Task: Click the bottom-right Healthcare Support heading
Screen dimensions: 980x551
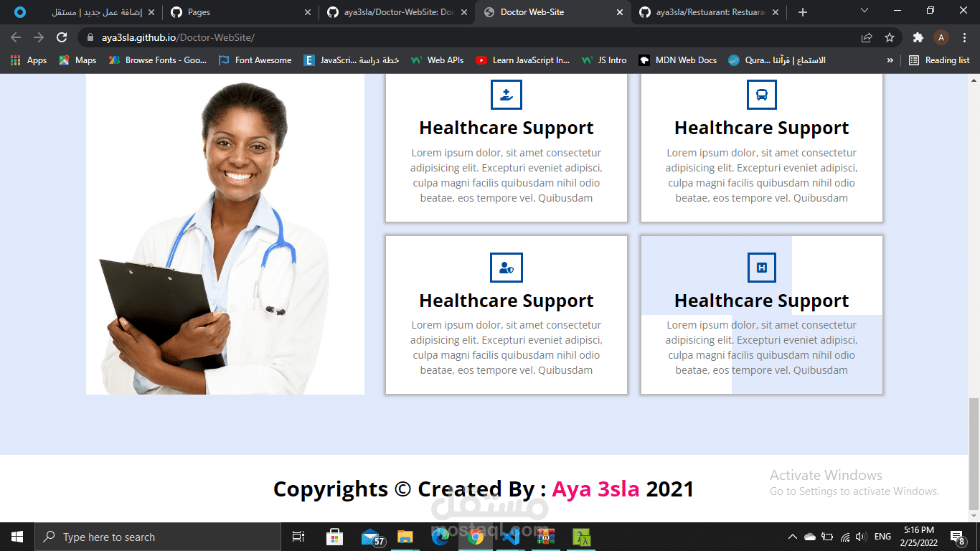Action: tap(762, 301)
